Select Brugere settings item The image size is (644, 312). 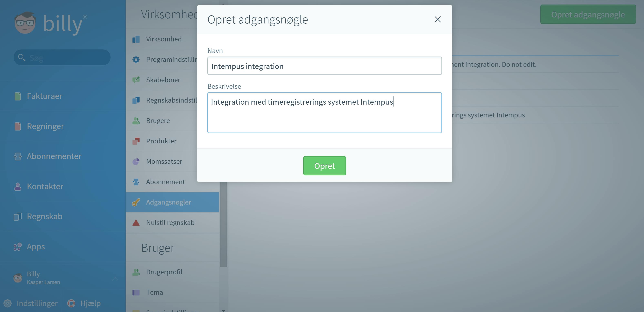173,121
